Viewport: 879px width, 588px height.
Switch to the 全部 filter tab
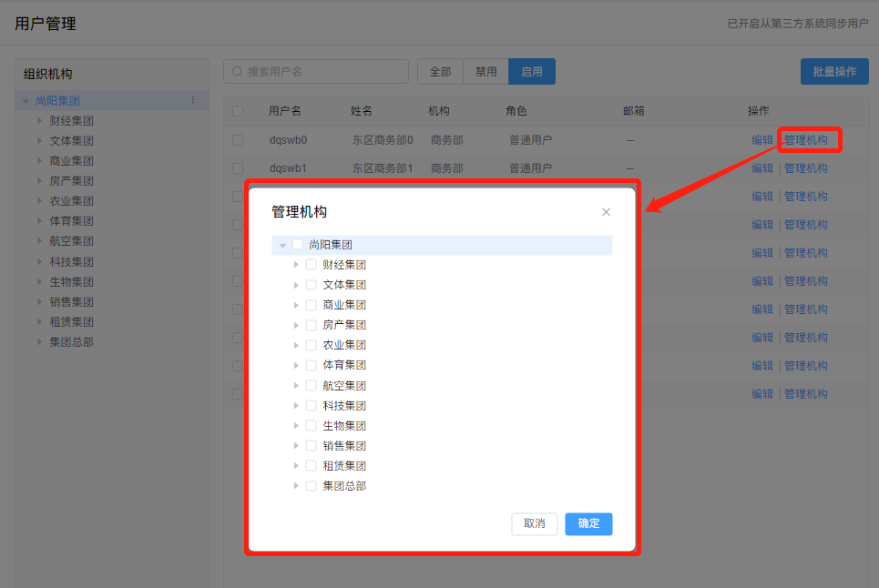[440, 72]
